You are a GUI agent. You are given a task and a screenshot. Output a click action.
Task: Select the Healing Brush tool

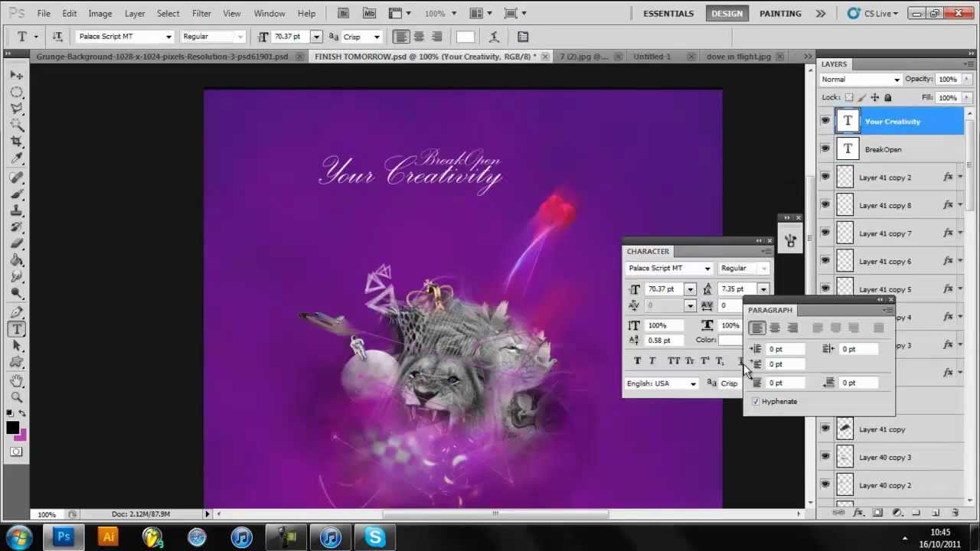pyautogui.click(x=16, y=178)
